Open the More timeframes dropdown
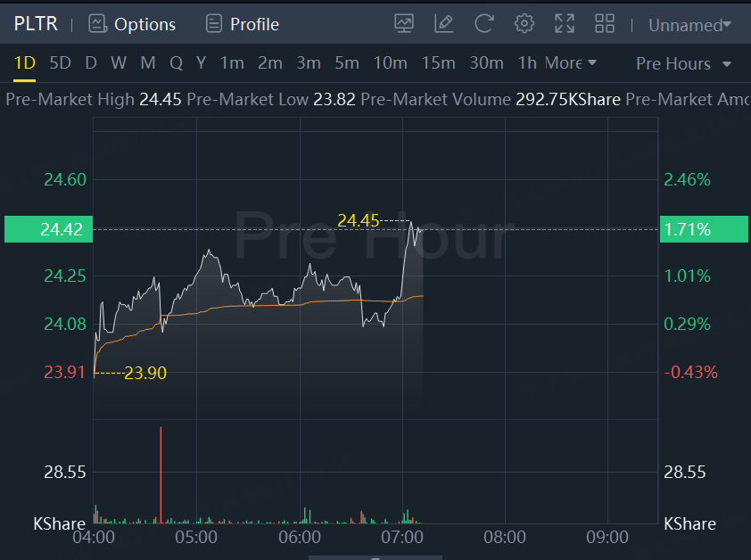Screen dimensions: 751x560 click(571, 63)
